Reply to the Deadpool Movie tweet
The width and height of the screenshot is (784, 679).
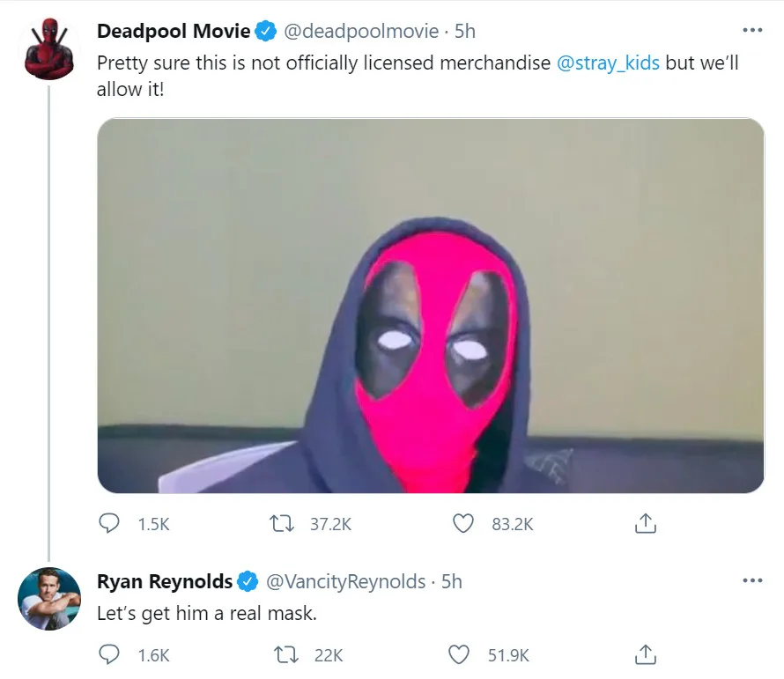pos(109,524)
